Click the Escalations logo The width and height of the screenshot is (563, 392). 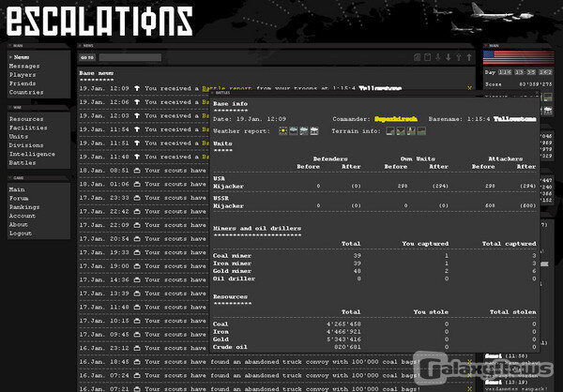tap(99, 22)
